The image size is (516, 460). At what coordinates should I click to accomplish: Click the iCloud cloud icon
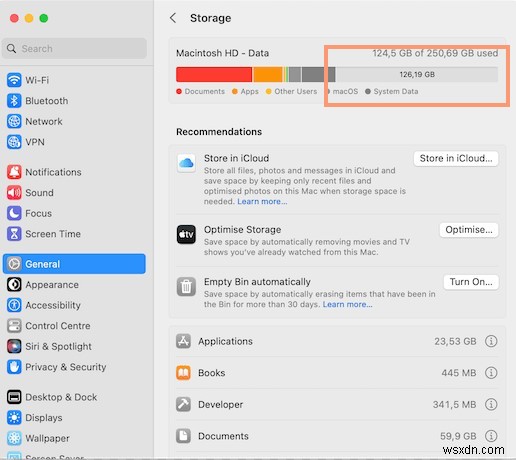186,163
